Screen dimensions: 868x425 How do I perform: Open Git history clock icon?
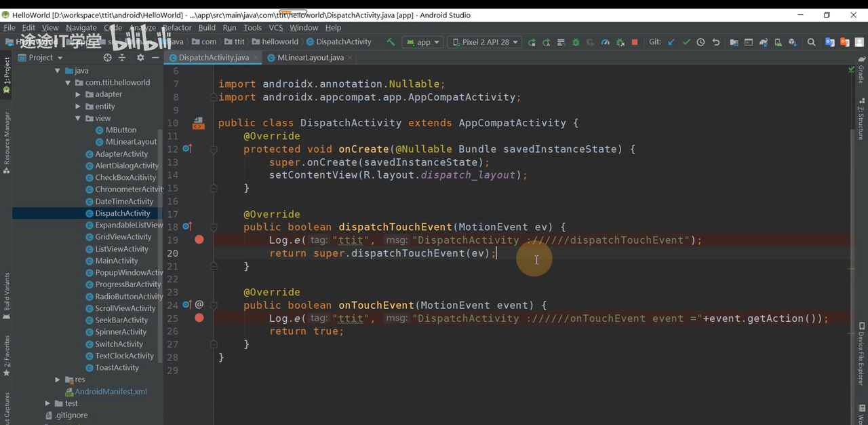point(701,42)
